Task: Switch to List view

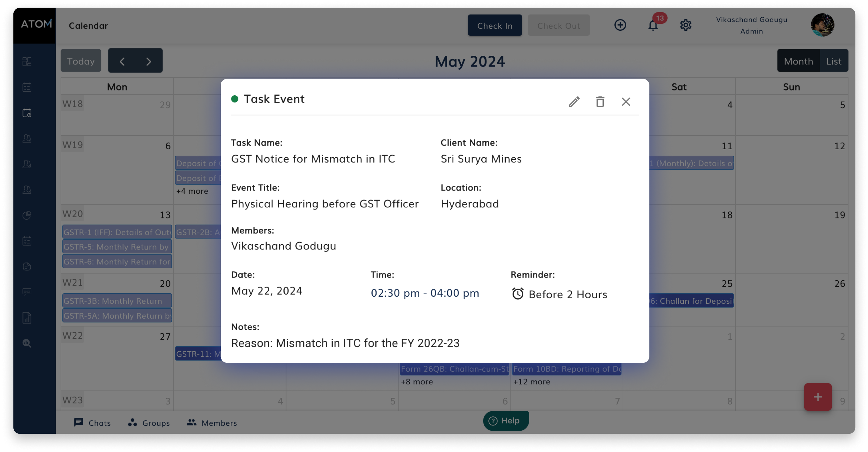Action: [x=834, y=61]
